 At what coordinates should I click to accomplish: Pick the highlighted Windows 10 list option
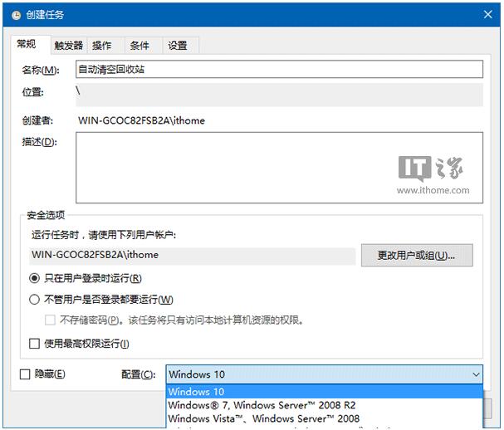tap(324, 392)
